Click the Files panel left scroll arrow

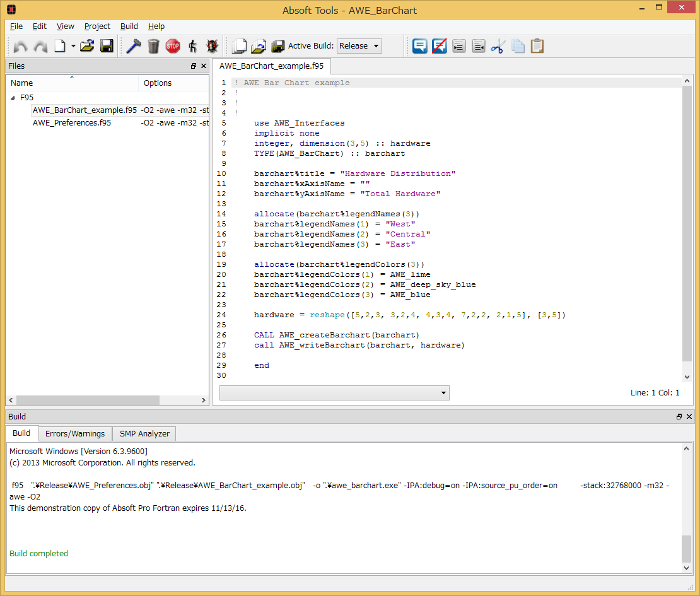click(x=11, y=400)
